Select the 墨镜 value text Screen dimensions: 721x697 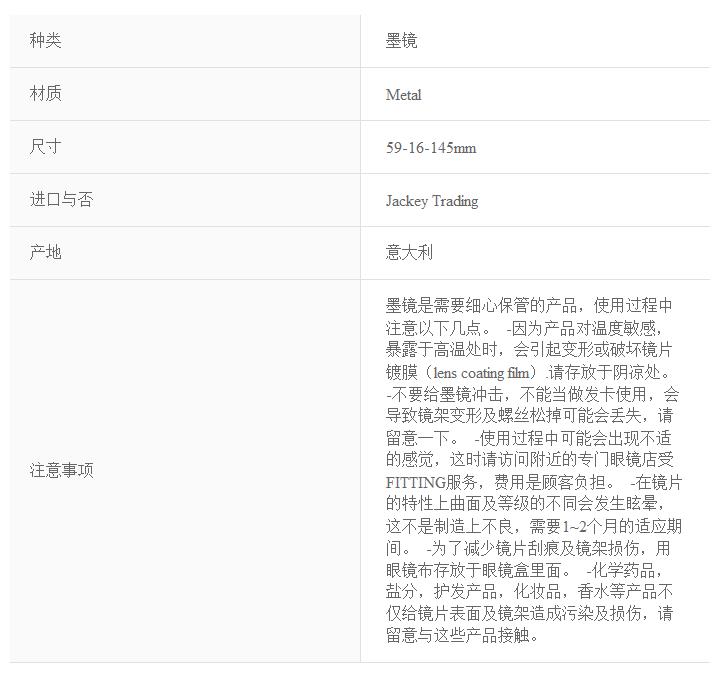coord(401,41)
